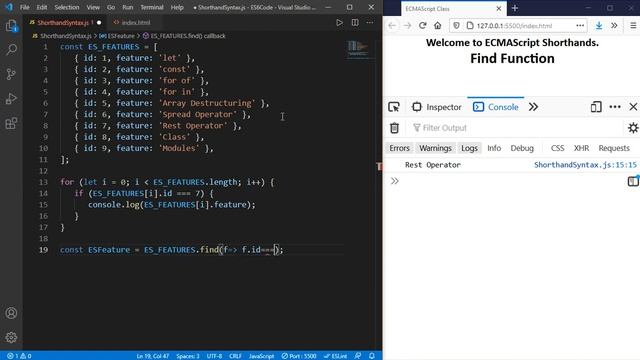The width and height of the screenshot is (640, 360).
Task: Change indentation via Spaces status item
Action: click(188, 356)
